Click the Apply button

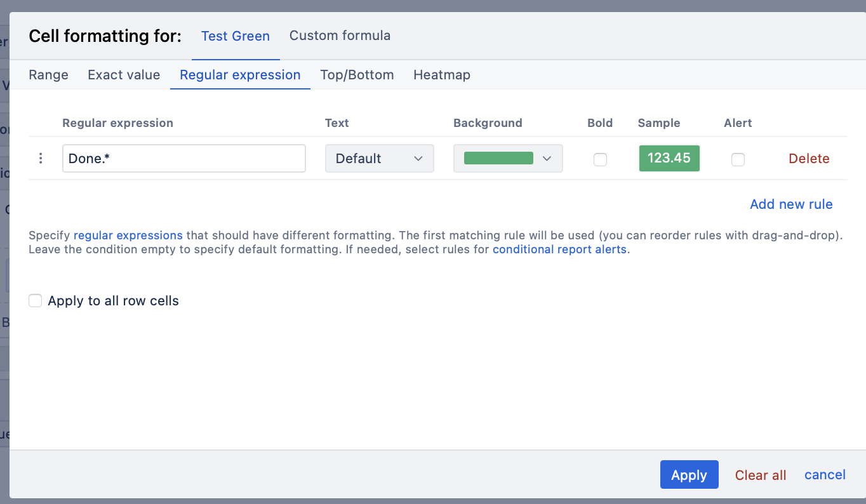coord(689,475)
